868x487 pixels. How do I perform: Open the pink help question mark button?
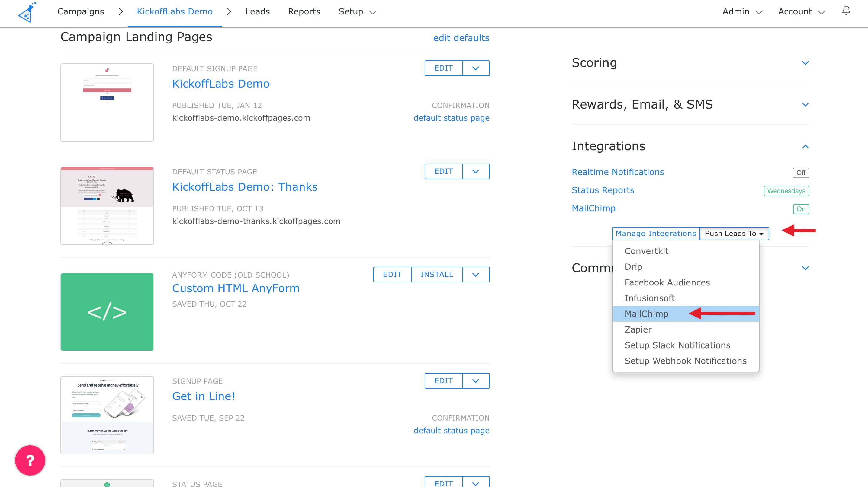click(30, 460)
